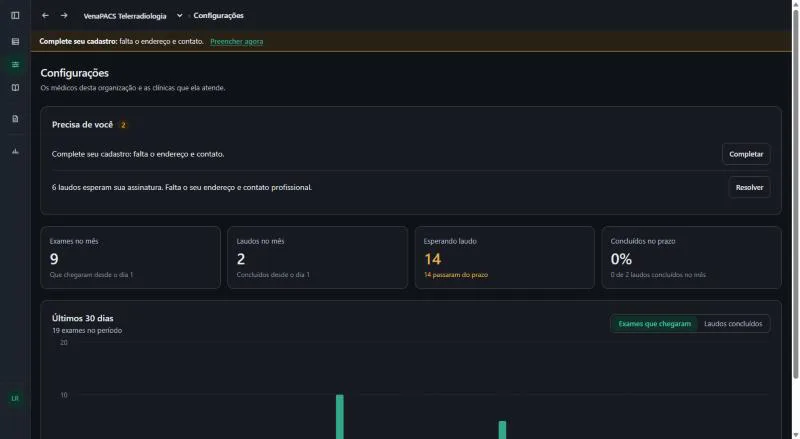
Task: Open the bar chart icon in sidebar
Action: (x=15, y=151)
